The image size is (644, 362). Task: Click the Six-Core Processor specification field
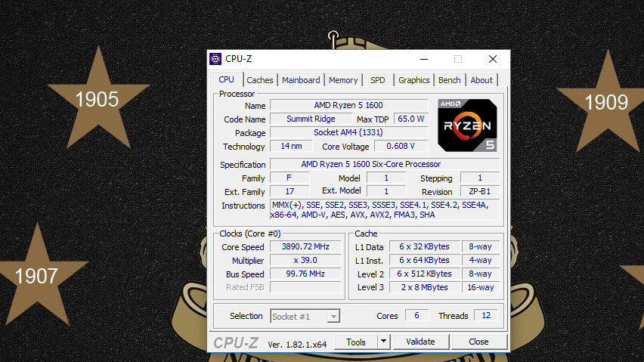[x=385, y=164]
